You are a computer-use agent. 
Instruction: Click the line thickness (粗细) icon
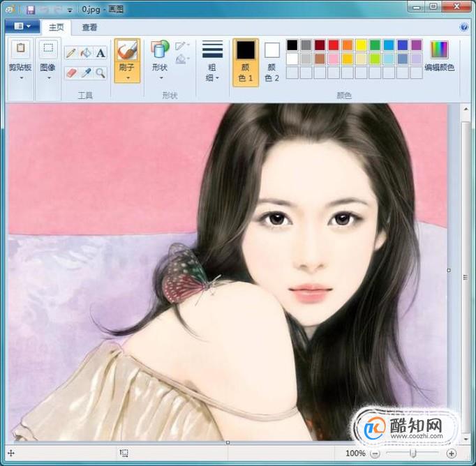point(212,50)
